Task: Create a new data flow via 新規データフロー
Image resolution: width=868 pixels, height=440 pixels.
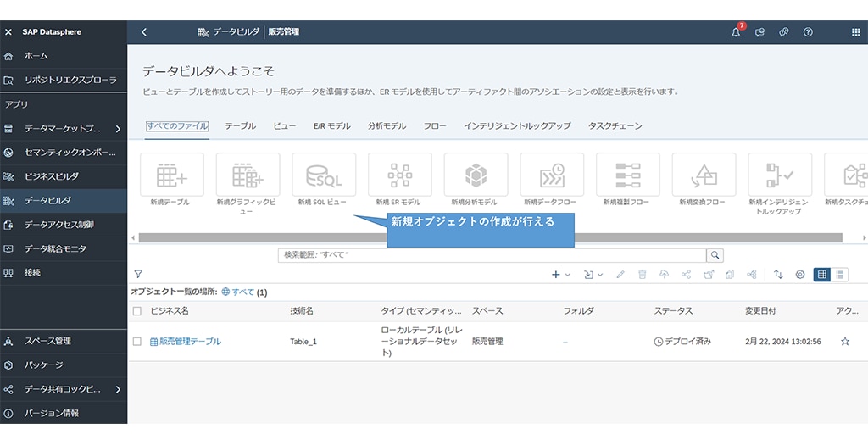Action: 552,175
